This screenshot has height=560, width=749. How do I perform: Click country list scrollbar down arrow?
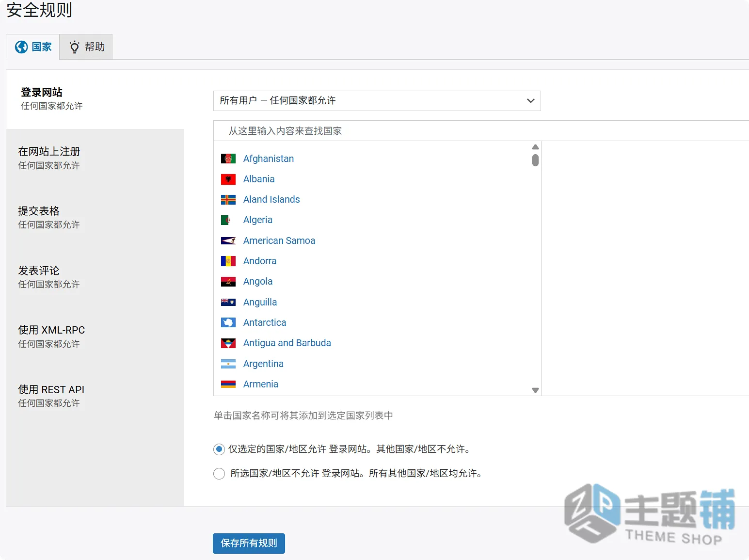point(535,390)
